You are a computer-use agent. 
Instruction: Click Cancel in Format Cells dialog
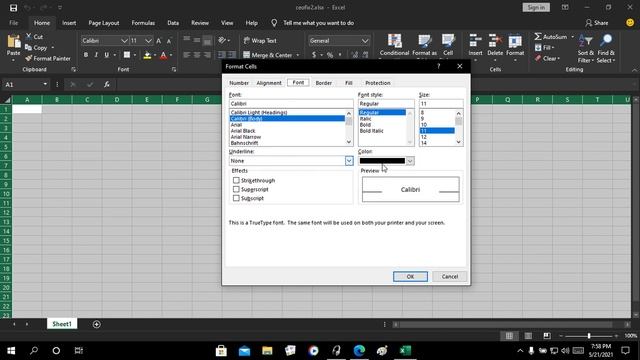click(450, 276)
